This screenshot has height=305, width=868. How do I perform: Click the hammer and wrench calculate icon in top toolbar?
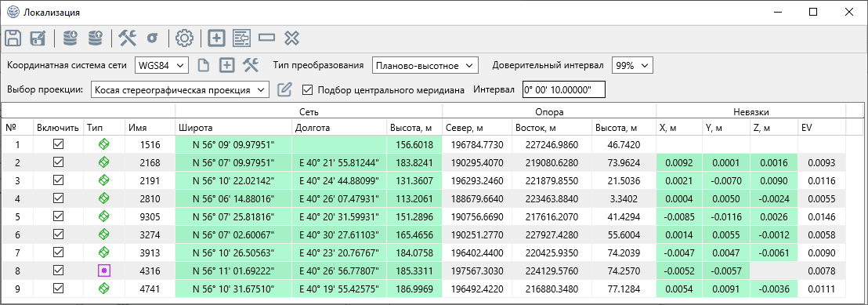(x=128, y=38)
